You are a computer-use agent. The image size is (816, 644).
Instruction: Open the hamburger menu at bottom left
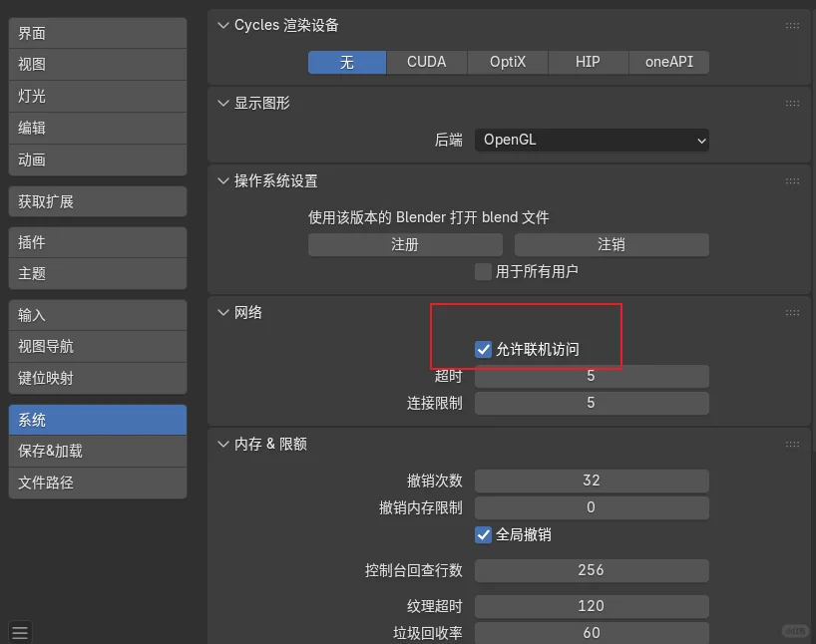tap(20, 631)
